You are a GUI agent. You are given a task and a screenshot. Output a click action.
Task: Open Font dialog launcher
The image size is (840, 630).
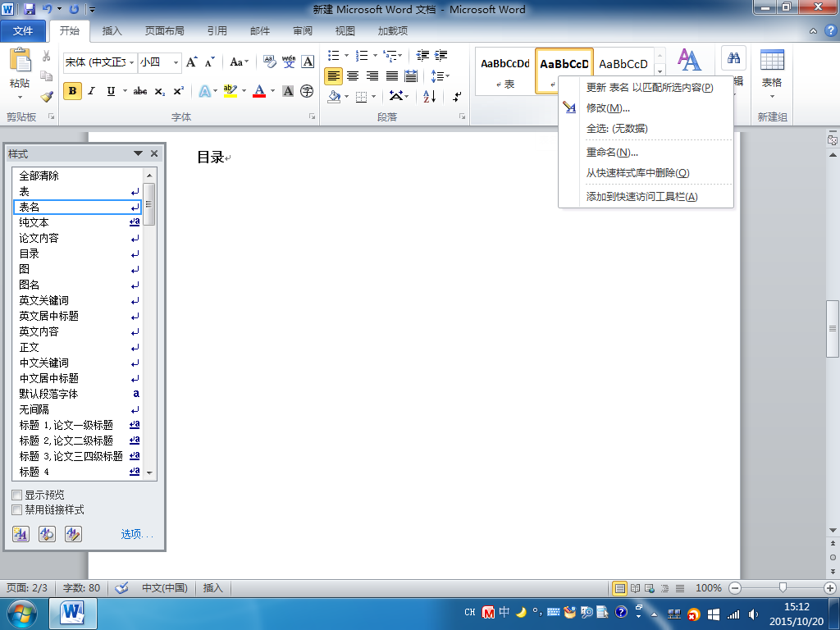click(x=312, y=116)
